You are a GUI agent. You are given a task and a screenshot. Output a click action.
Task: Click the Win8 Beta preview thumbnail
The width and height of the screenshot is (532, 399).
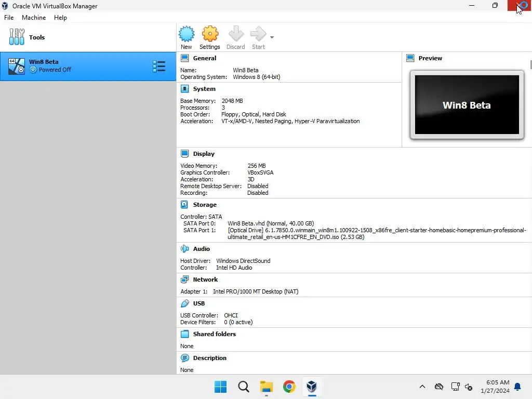tap(467, 104)
